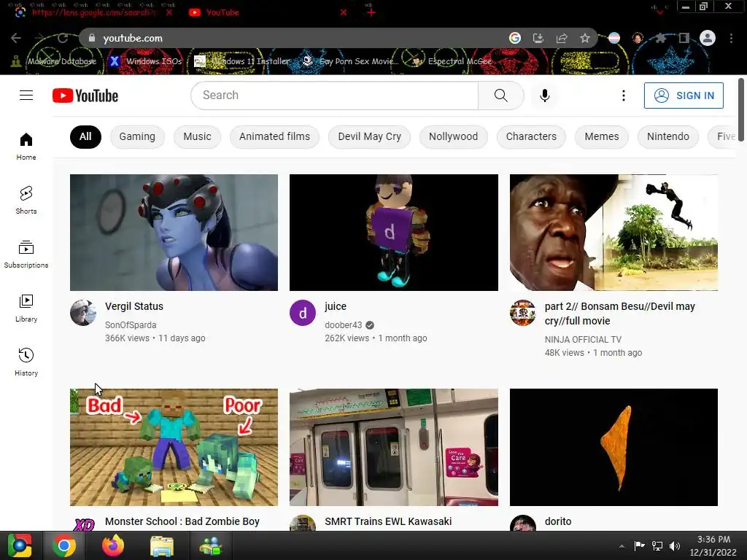747x560 pixels.
Task: Open Shorts in the sidebar
Action: click(26, 200)
